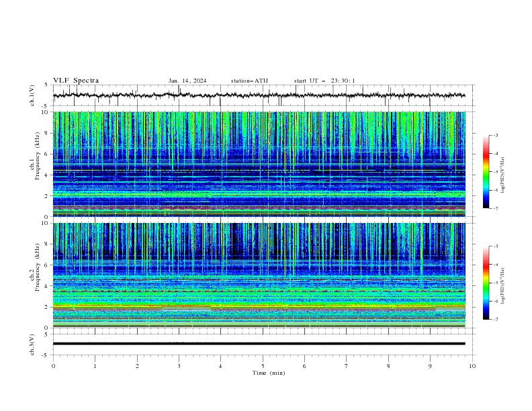Click the ch.1 colorbar "log(PSD)(V²/Hz)" label

coord(503,175)
